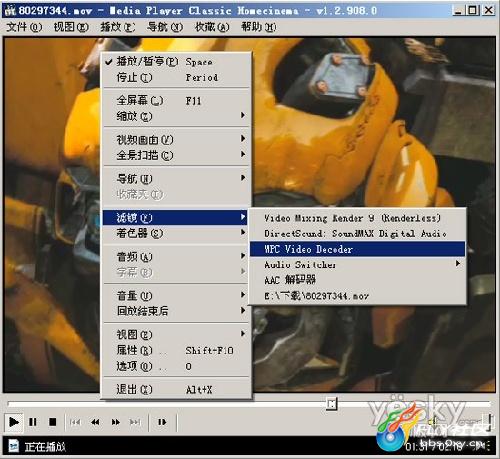Open 选项 options entry
The image size is (500, 459).
click(x=176, y=366)
